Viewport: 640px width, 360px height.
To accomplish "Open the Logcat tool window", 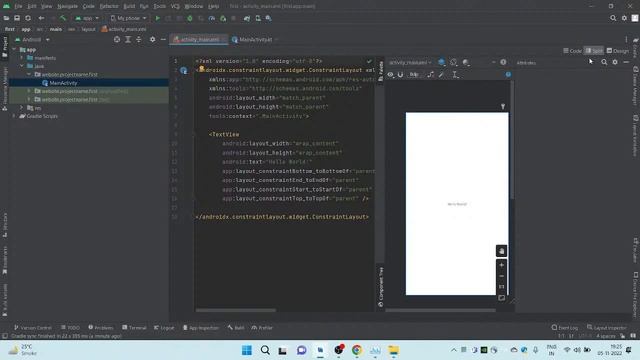I will click(164, 327).
